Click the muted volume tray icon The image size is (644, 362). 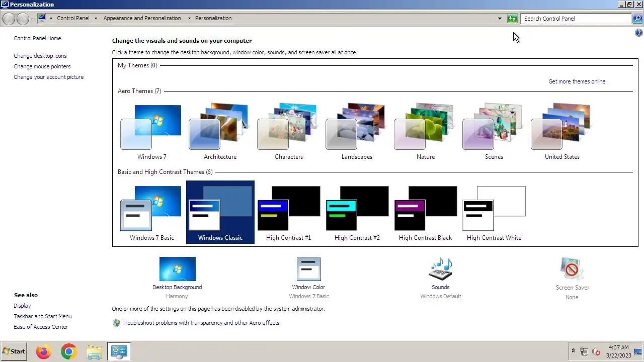point(596,351)
